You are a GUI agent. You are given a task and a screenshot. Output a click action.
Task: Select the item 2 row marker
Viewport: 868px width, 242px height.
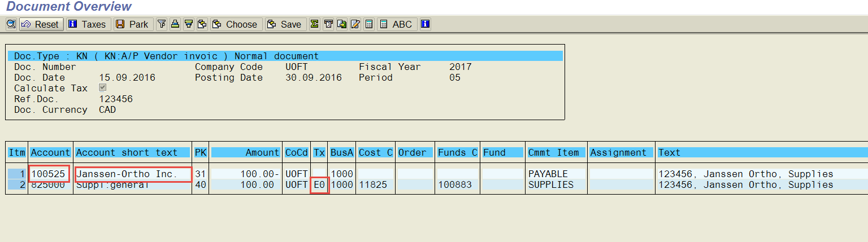[17, 184]
